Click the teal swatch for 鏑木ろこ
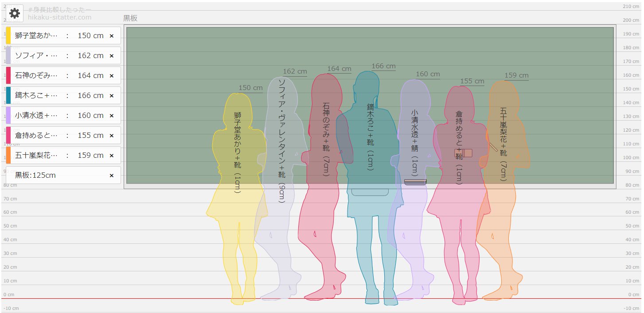The height and width of the screenshot is (313, 644). 8,95
